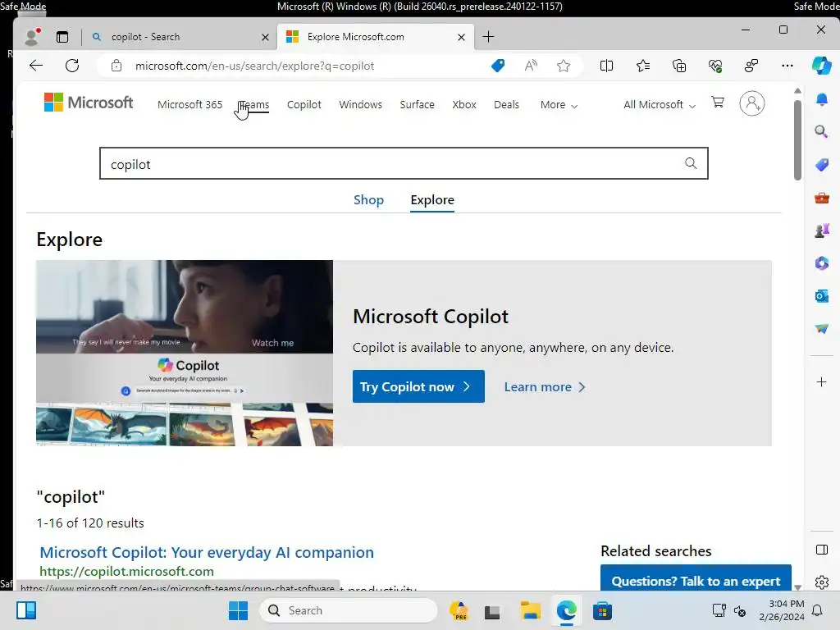Open the toolbar people-sharing icon

(x=751, y=66)
